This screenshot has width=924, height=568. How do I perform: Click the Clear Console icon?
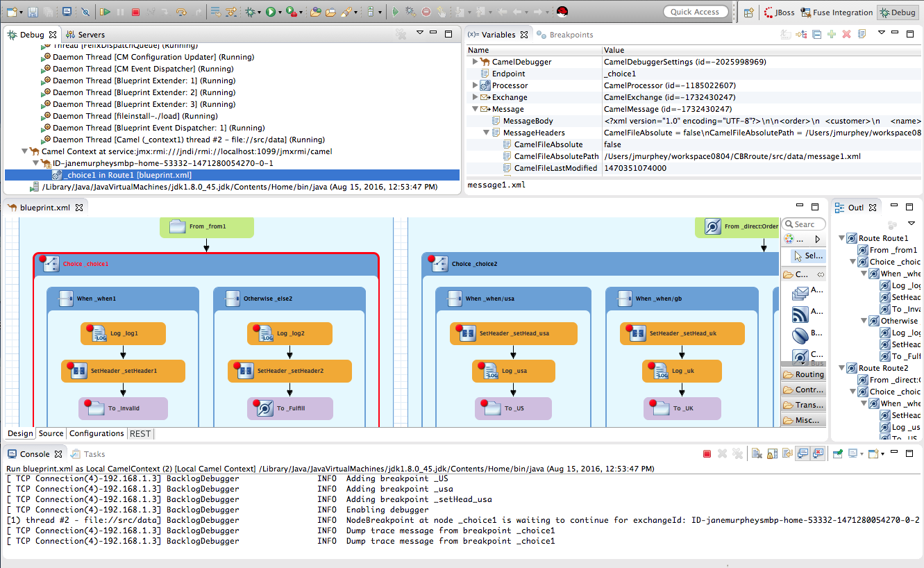756,454
